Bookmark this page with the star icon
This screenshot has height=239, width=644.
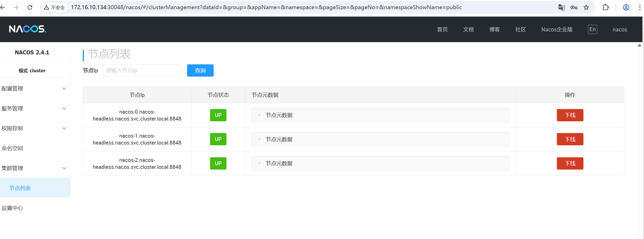point(586,7)
